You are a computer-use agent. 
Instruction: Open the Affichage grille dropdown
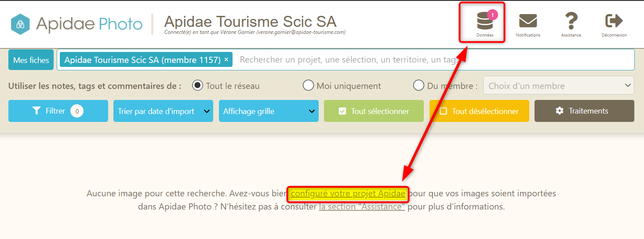269,111
